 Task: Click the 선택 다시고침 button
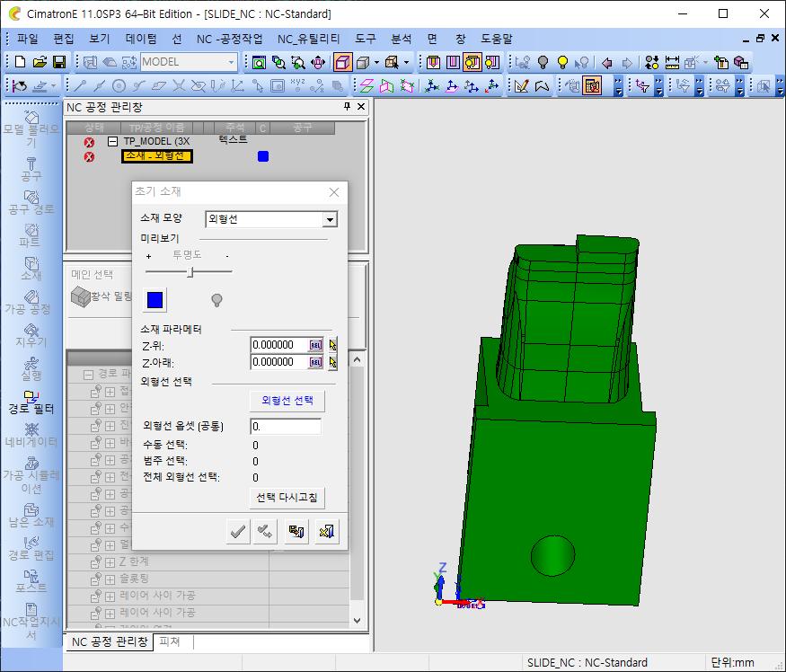pos(287,498)
